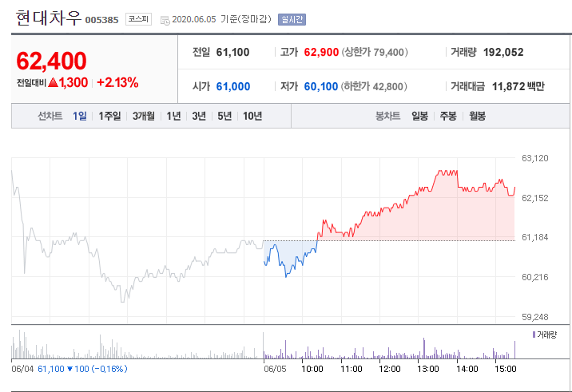
Task: Click the 2020.06.05 기준(장마감) date text
Action: coord(221,19)
